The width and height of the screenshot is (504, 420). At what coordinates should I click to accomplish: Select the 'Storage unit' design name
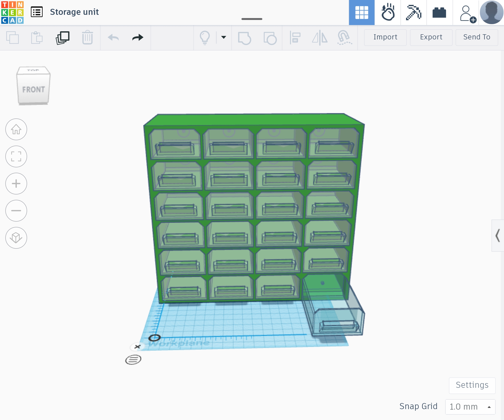[x=74, y=12]
